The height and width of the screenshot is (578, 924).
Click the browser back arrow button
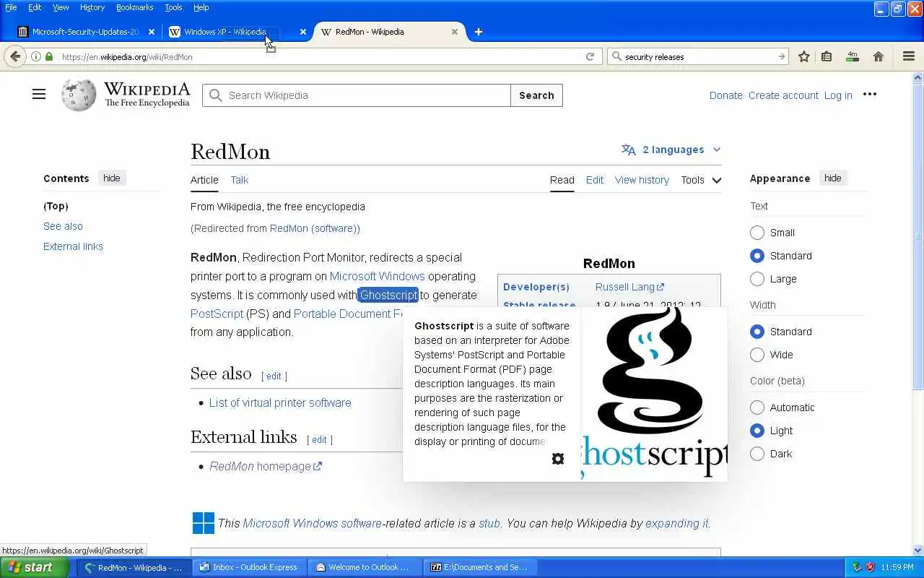15,56
